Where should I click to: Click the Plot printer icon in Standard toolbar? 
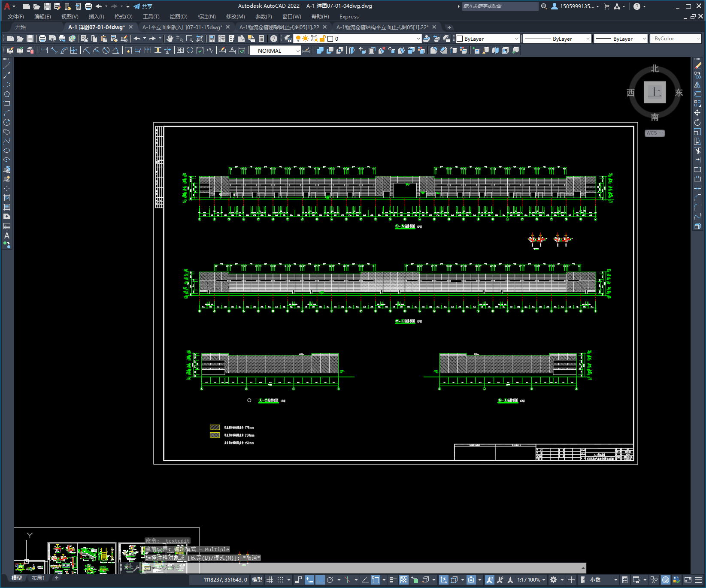pyautogui.click(x=42, y=39)
